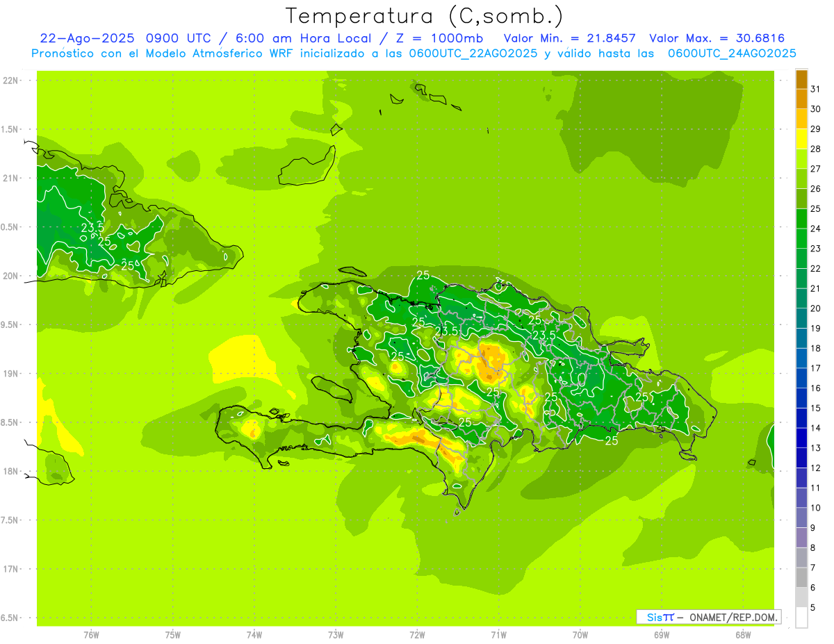Click the '72W' longitude axis label
The image size is (834, 644).
coord(417,634)
